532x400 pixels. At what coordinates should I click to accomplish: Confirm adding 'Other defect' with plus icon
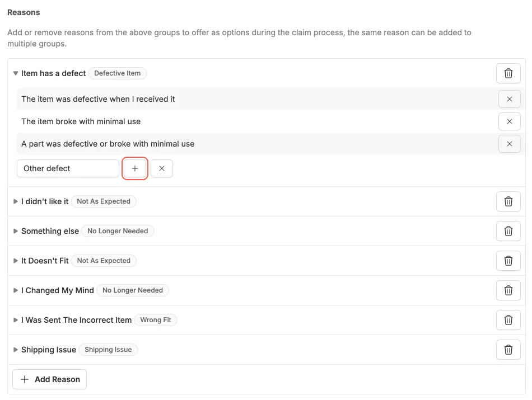coord(135,168)
